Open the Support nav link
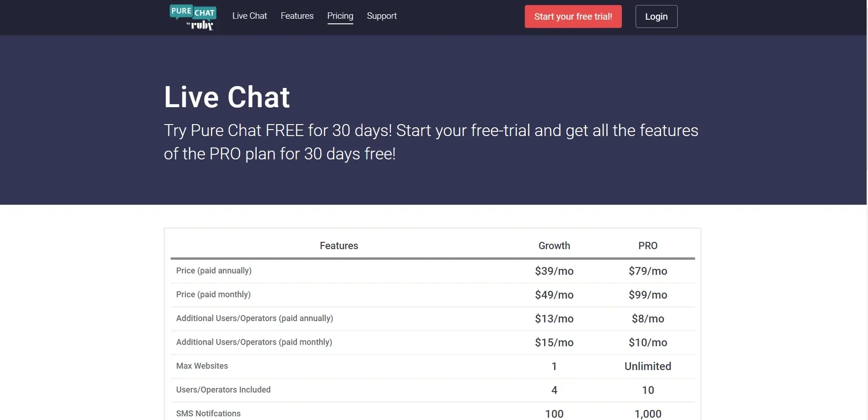Screen dimensions: 868x420 point(382,16)
